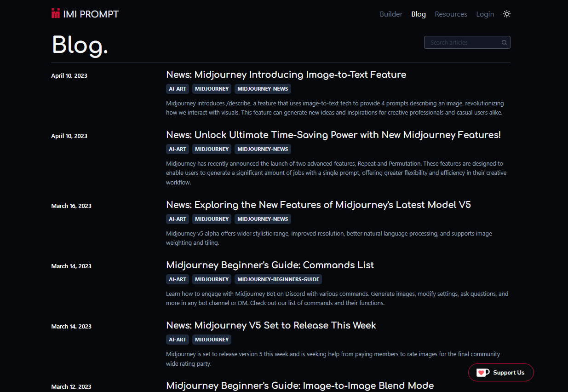
Task: Click the March 12, 2023 date
Action: pyautogui.click(x=71, y=387)
